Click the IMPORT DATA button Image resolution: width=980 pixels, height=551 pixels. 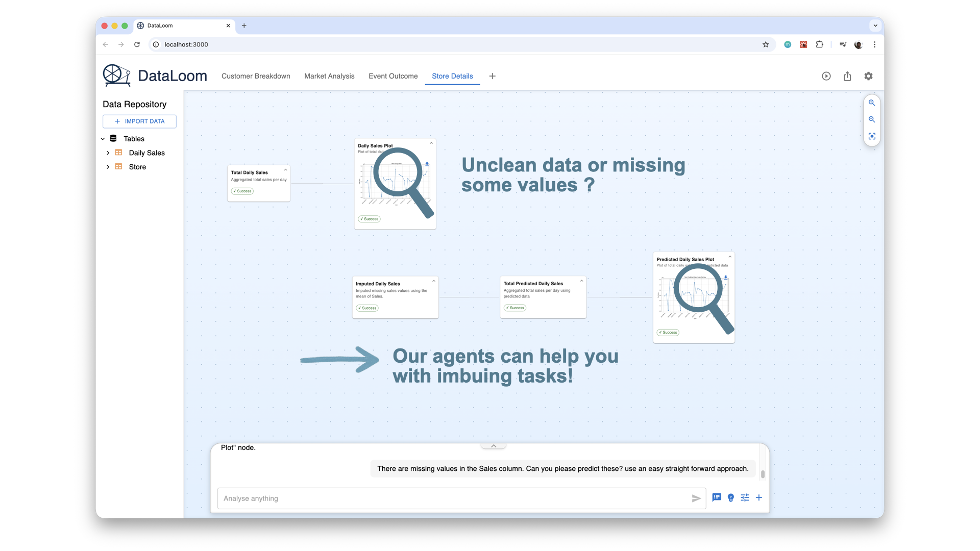coord(139,121)
